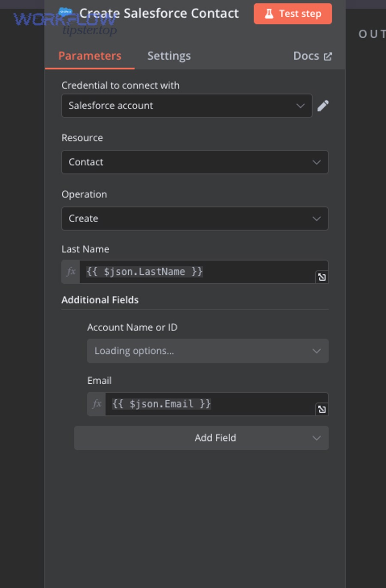The height and width of the screenshot is (588, 386).
Task: Toggle the fx icon for Last Name
Action: tap(71, 272)
